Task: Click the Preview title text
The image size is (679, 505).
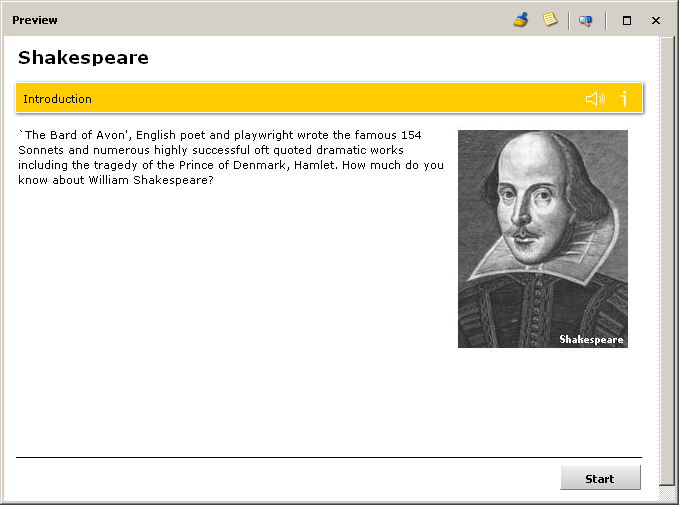Action: click(35, 20)
